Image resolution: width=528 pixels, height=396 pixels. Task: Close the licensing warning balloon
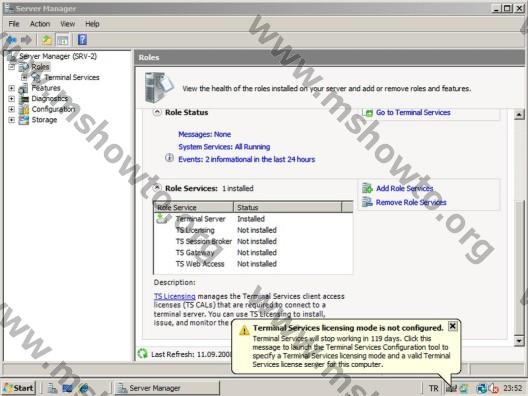(453, 326)
